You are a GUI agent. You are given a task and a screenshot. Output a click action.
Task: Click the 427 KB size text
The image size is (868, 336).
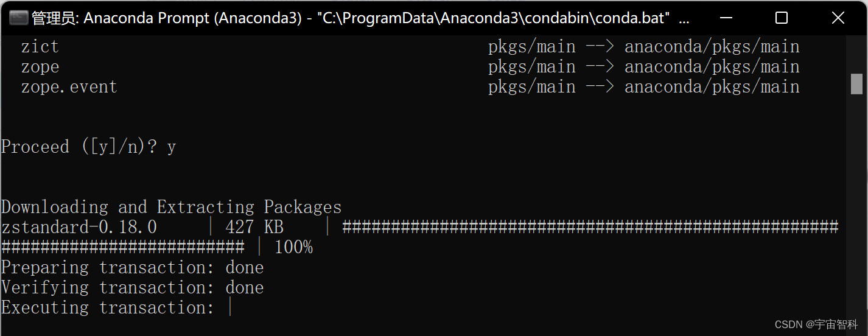254,227
